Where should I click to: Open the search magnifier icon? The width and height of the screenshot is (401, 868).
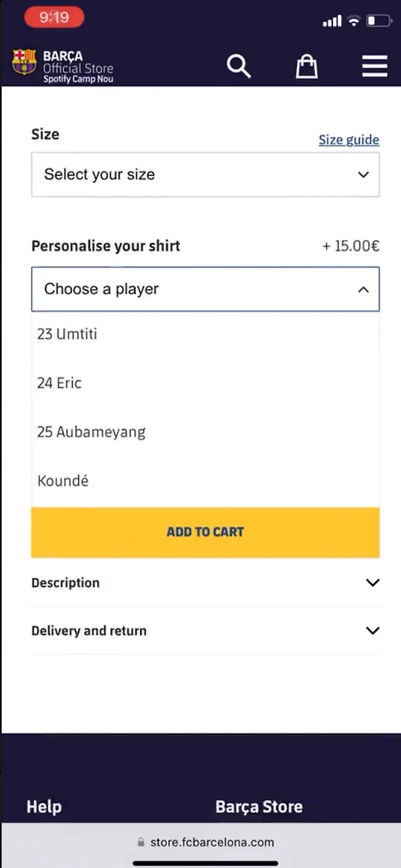239,66
